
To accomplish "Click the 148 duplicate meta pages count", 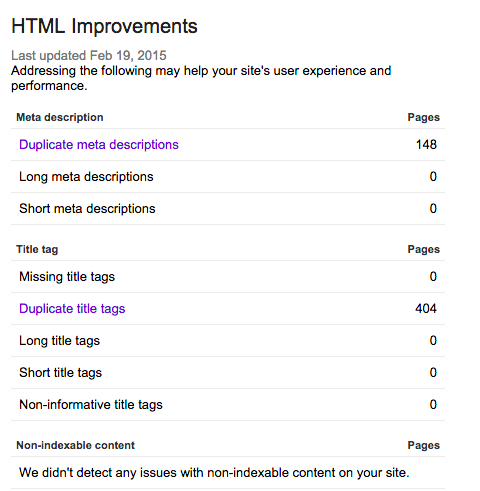I will pos(426,145).
